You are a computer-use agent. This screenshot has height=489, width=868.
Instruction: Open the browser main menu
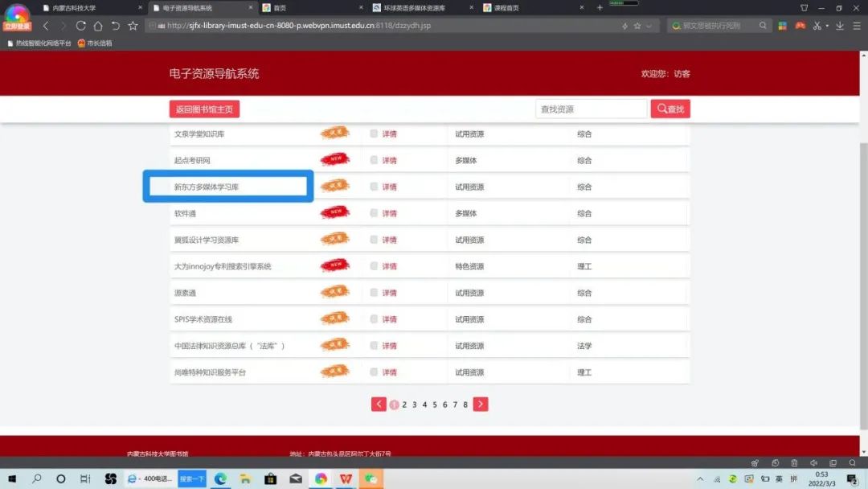click(856, 26)
